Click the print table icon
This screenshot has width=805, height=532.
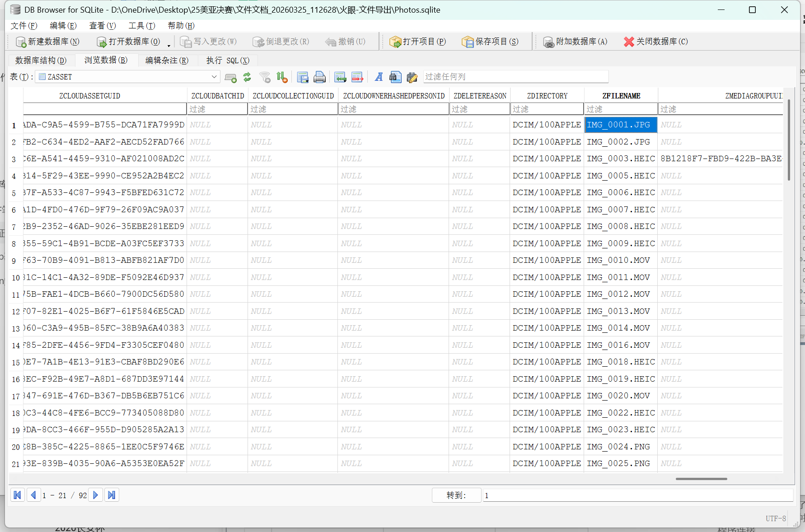point(319,77)
